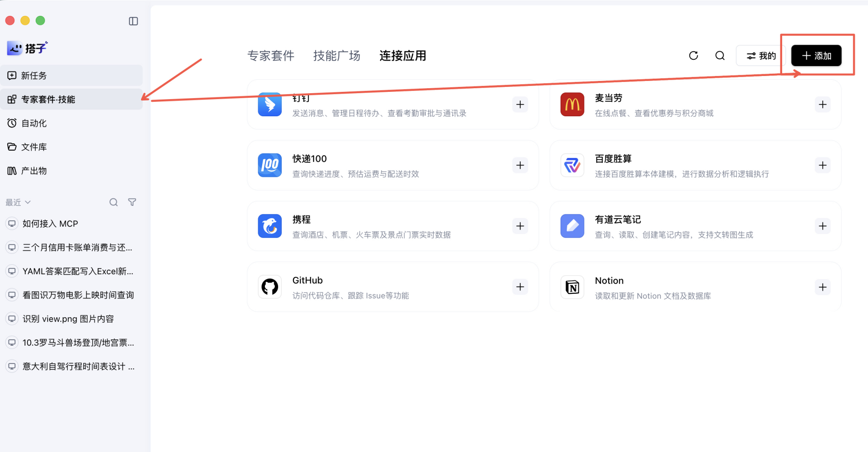This screenshot has width=868, height=452.
Task: Open the search icon beside refresh
Action: pyautogui.click(x=720, y=56)
